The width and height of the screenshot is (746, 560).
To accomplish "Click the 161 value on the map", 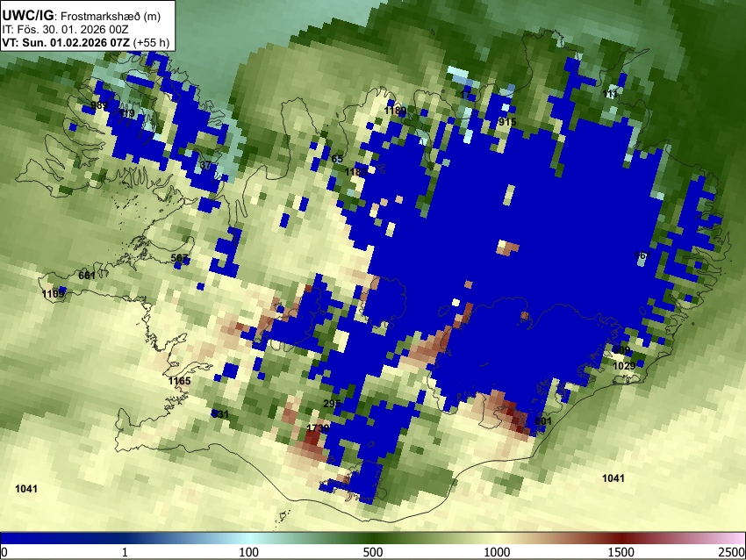I will pyautogui.click(x=642, y=255).
